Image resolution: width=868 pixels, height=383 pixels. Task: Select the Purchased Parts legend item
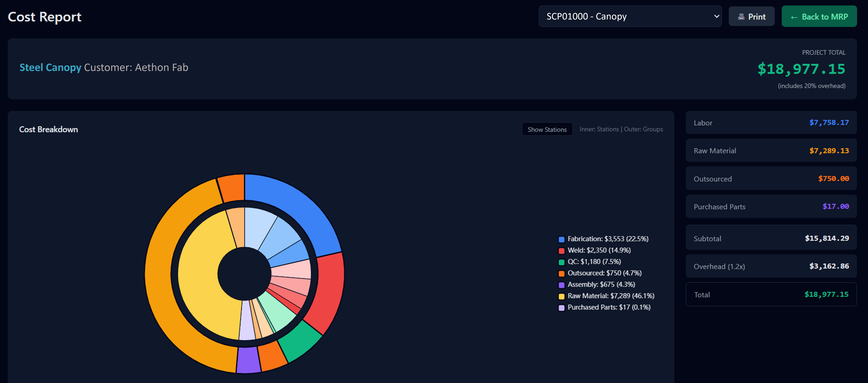[x=604, y=307]
